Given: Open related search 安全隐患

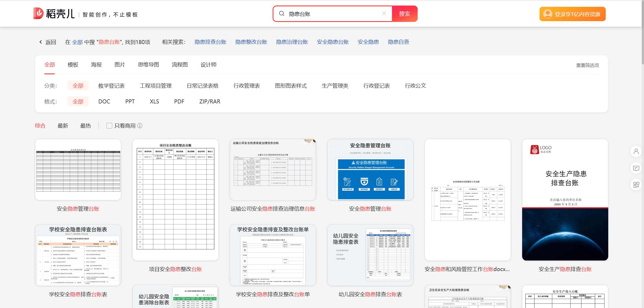Looking at the screenshot, I should pos(368,42).
